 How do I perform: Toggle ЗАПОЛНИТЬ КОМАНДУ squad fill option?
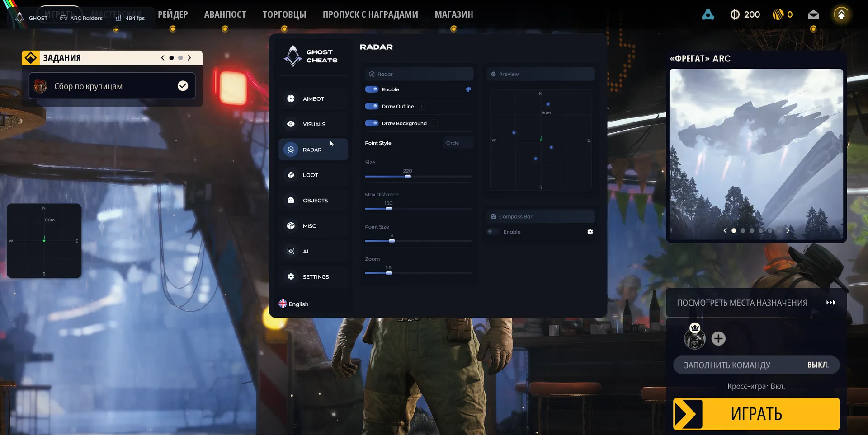coord(756,365)
